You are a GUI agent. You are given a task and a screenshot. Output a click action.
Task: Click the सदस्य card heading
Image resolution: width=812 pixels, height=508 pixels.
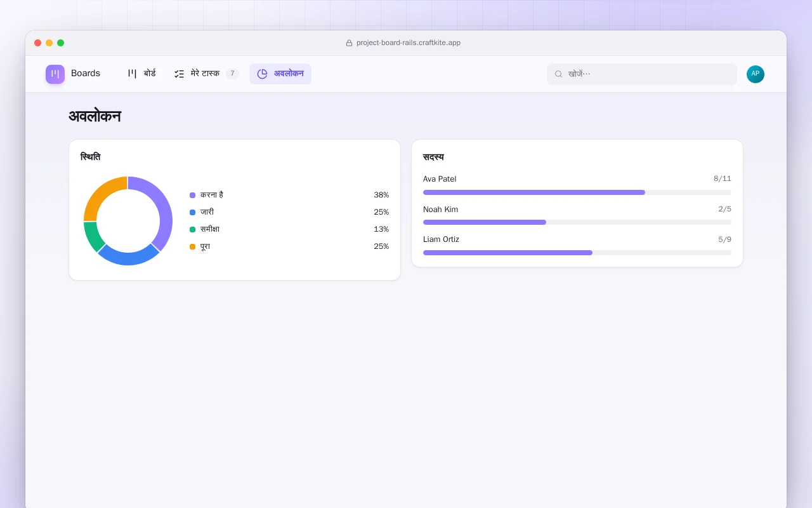tap(433, 157)
